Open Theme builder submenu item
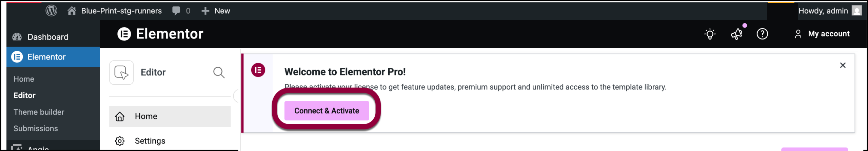Viewport: 868px width, 151px height. coord(39,112)
